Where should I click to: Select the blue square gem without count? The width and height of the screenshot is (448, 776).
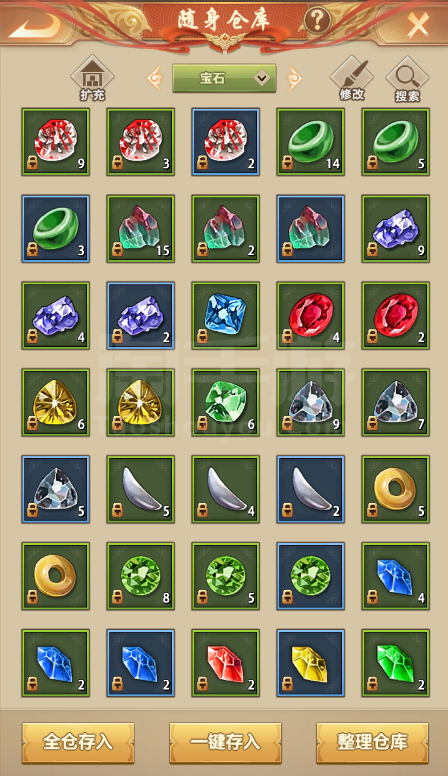coord(226,316)
